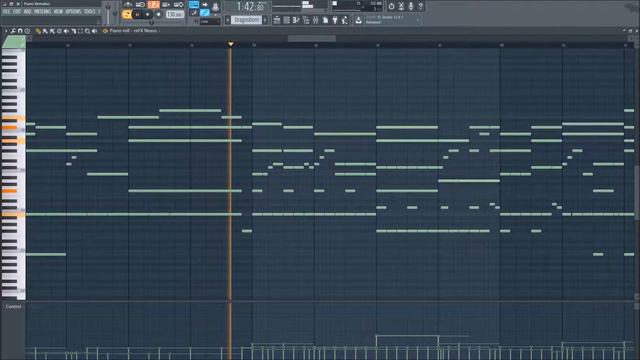Click the orange playhead marker
The width and height of the screenshot is (640, 360).
[x=231, y=44]
